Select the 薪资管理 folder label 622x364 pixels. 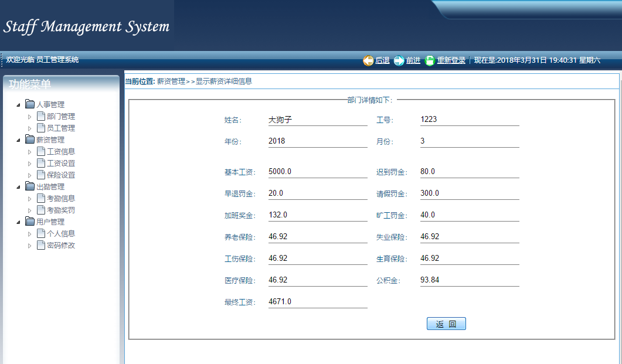(50, 140)
